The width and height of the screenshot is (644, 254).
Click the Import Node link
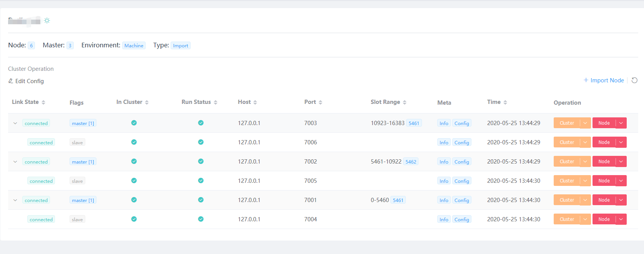point(604,80)
